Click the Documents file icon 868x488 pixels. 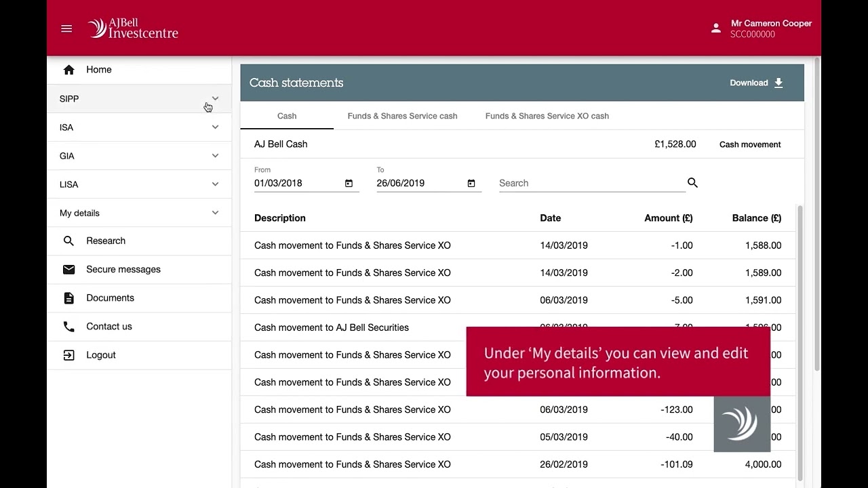click(x=68, y=298)
